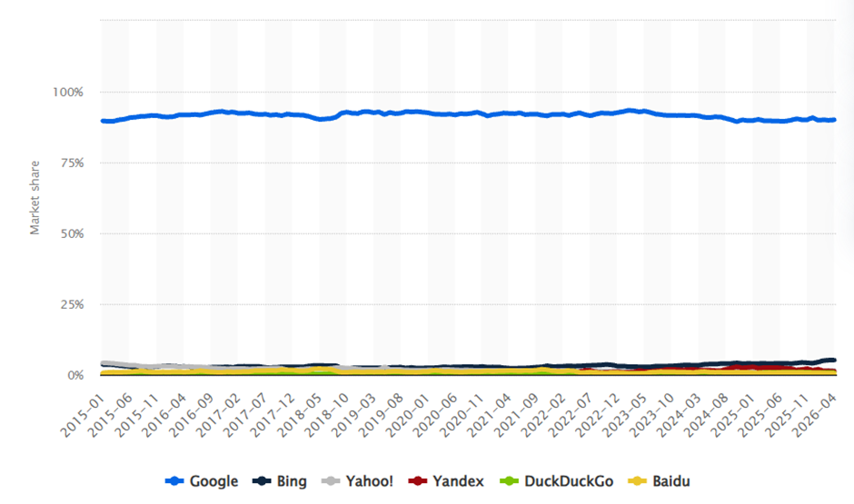Click the green DuckDuckGo legend marker
The image size is (854, 504).
pos(509,481)
